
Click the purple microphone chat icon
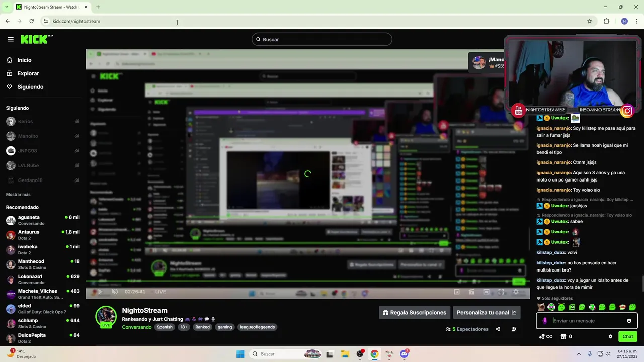(x=545, y=321)
